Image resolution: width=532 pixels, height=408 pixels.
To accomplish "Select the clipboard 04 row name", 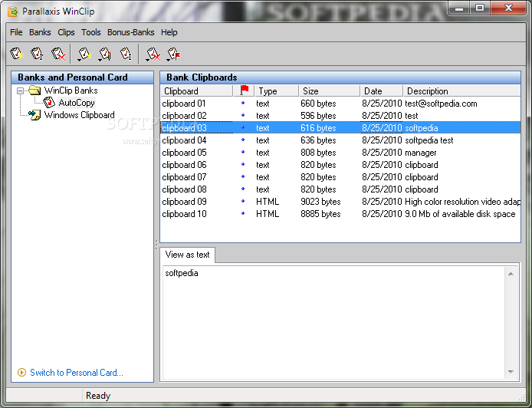I will pyautogui.click(x=184, y=140).
